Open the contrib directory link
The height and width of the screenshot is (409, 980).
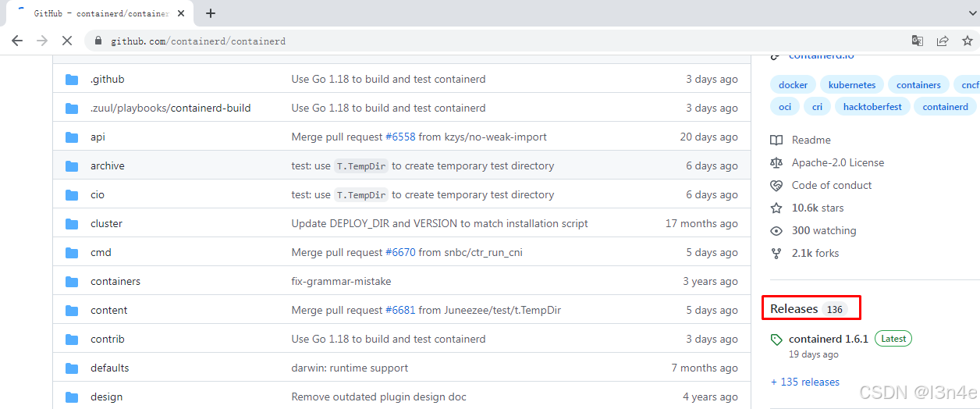pyautogui.click(x=108, y=339)
